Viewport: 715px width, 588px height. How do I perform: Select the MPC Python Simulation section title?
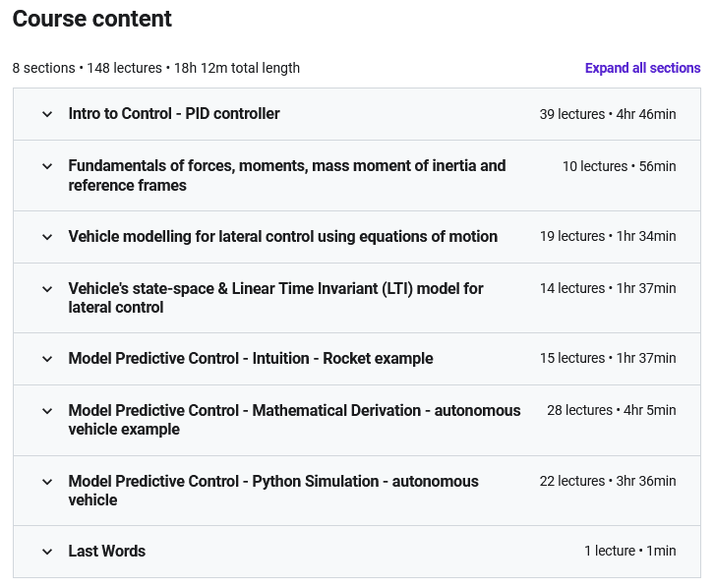coord(272,491)
